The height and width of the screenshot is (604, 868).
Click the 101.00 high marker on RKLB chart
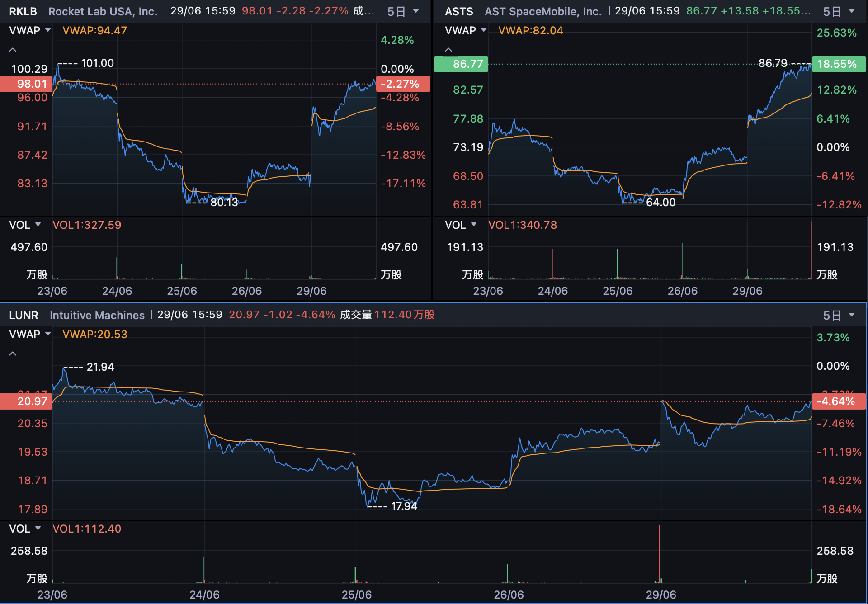pyautogui.click(x=97, y=63)
